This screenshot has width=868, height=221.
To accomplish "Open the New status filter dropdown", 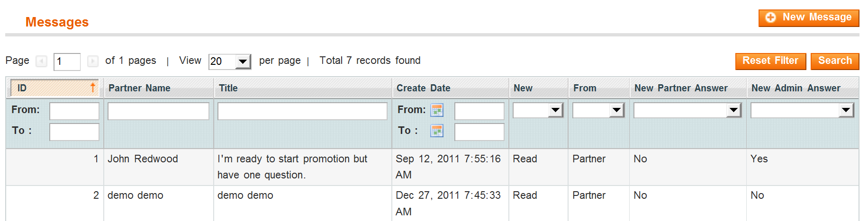I will pos(555,110).
